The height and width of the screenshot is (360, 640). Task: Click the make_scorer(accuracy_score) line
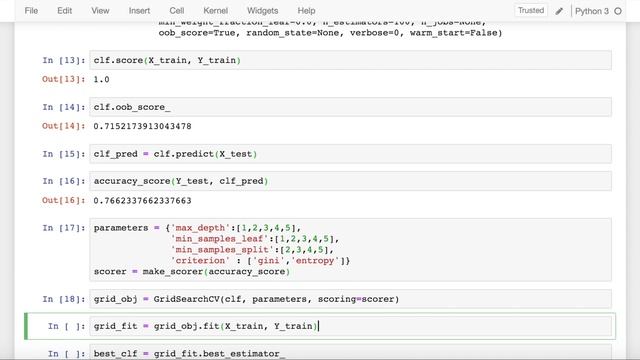(192, 272)
